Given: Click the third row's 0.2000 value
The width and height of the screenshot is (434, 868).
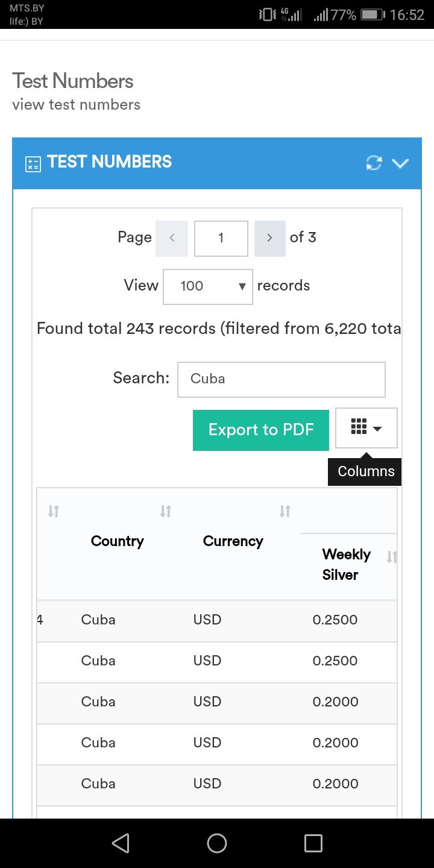Looking at the screenshot, I should [335, 702].
